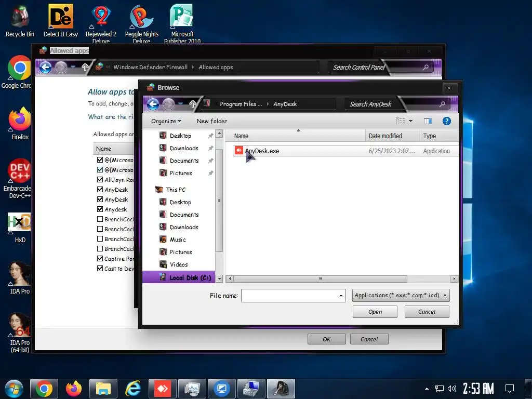Open IDA Pro (64-bit) desktop icon
This screenshot has width=532, height=399.
(20, 332)
